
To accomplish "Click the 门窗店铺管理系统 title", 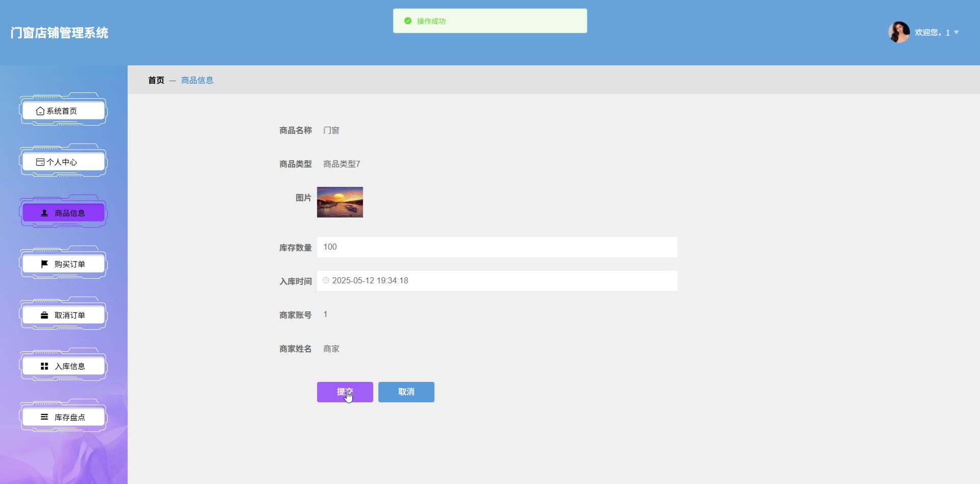I will [x=59, y=33].
